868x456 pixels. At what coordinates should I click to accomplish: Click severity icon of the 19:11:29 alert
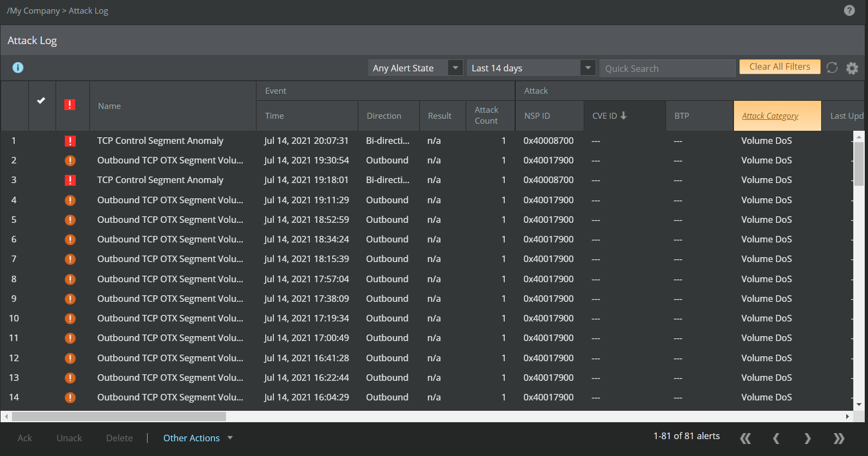point(70,200)
